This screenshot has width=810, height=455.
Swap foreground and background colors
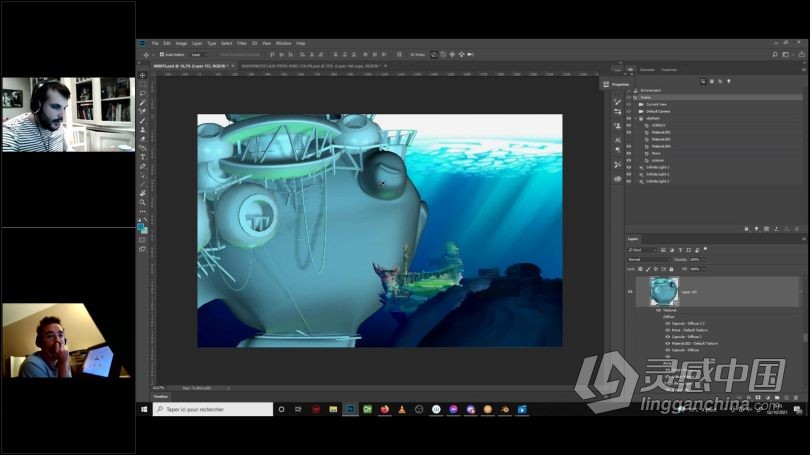[146, 220]
